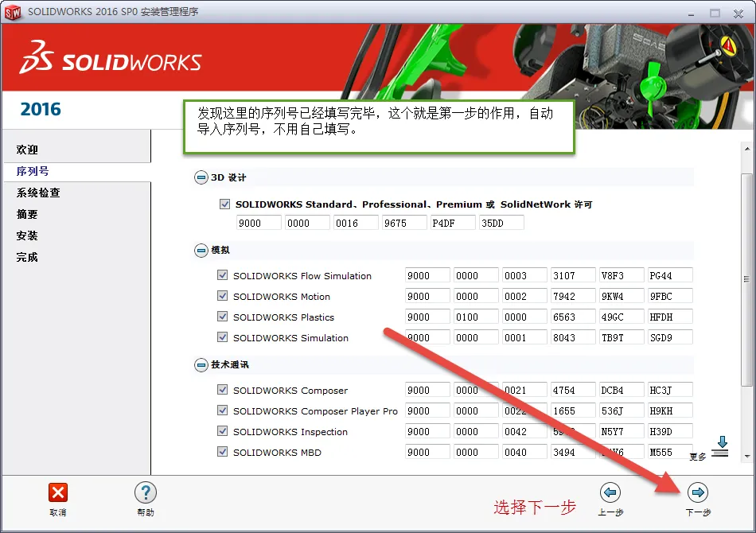
Task: Click Motion serial field 7942
Action: tap(573, 296)
